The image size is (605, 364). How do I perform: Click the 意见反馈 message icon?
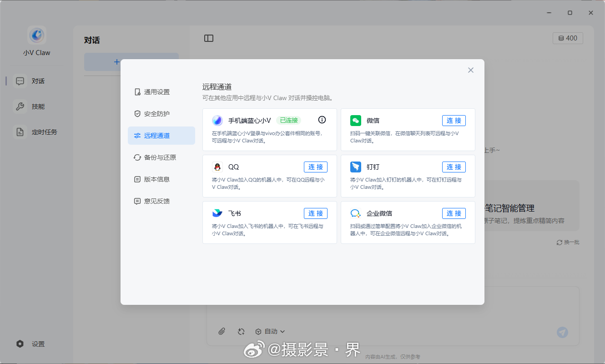tap(137, 201)
